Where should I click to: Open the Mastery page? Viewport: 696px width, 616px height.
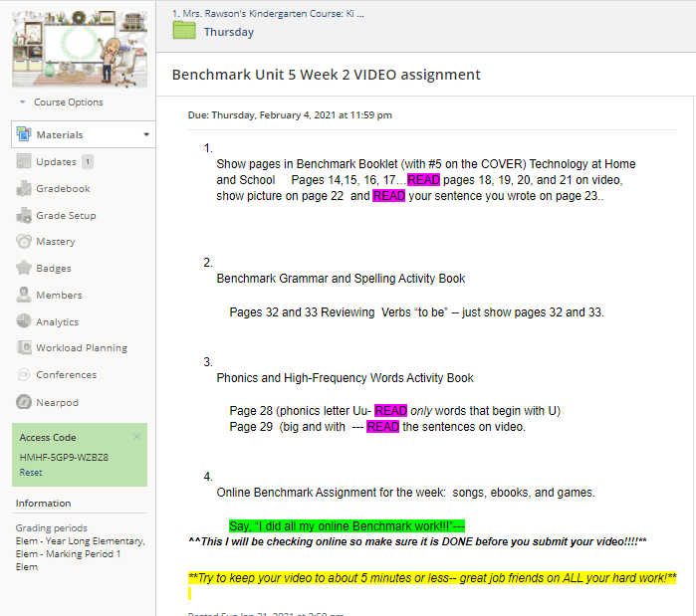(56, 242)
